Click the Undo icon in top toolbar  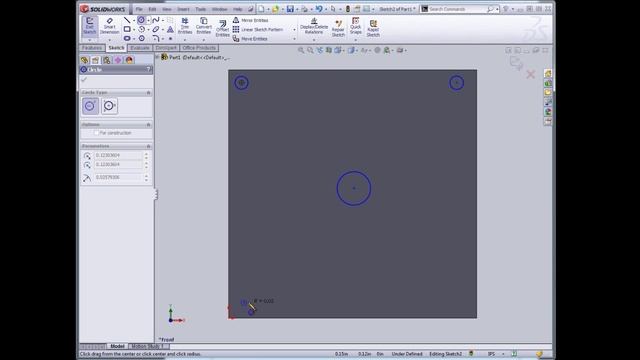click(319, 9)
